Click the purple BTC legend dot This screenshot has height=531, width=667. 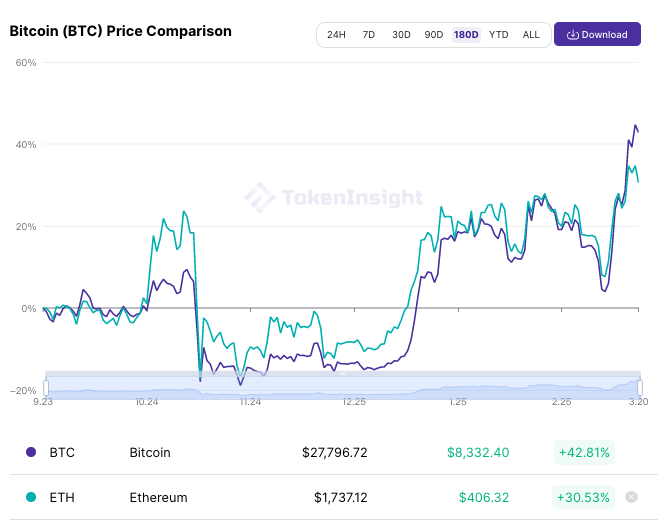30,452
